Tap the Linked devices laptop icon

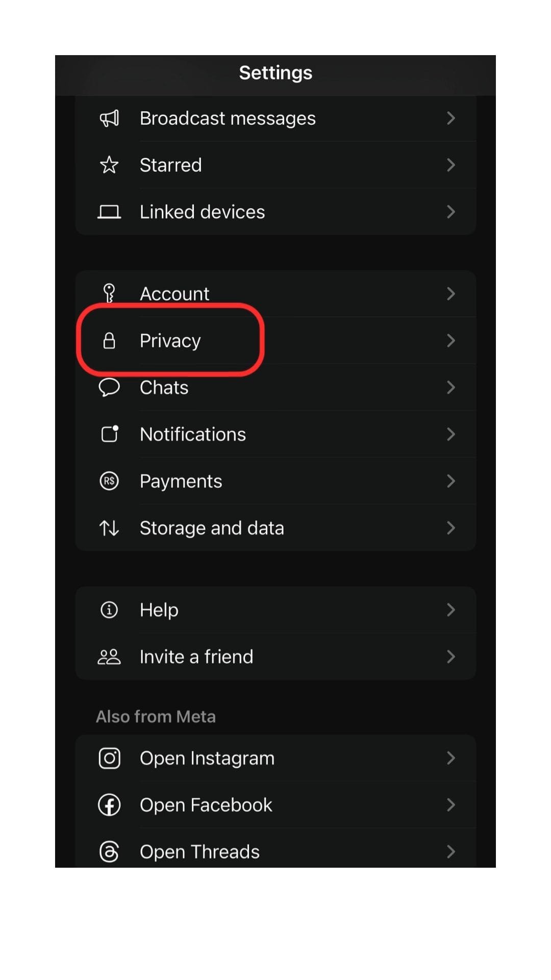(109, 212)
